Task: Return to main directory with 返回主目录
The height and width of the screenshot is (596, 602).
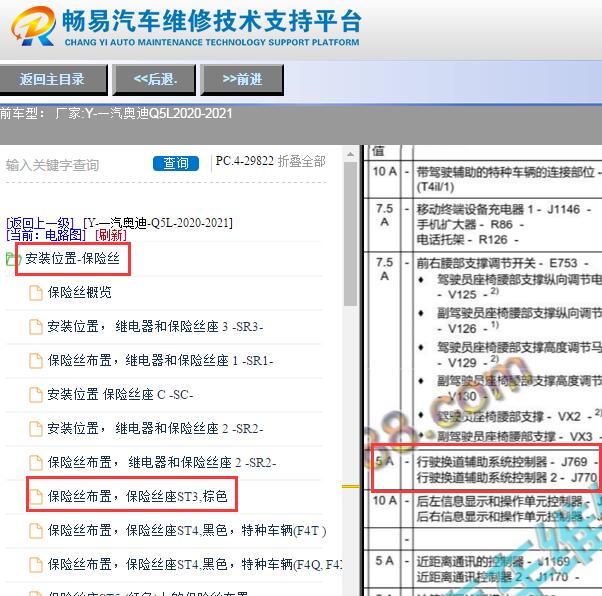Action: 53,79
